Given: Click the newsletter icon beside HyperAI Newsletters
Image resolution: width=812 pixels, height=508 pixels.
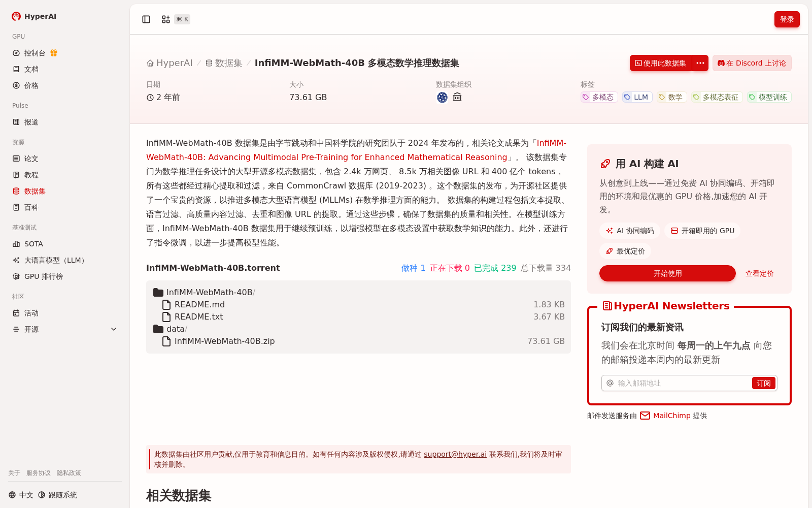Looking at the screenshot, I should coord(607,306).
